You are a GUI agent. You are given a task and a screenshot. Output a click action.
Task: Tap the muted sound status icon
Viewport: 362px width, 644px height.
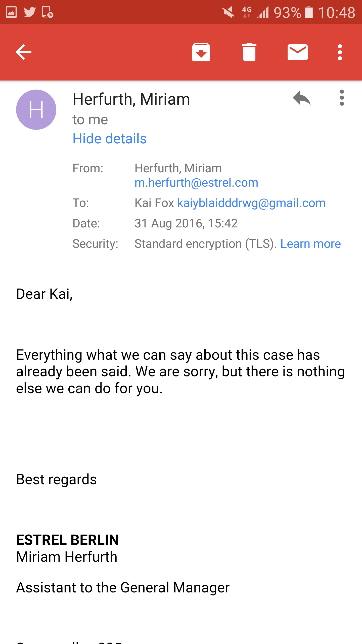228,12
